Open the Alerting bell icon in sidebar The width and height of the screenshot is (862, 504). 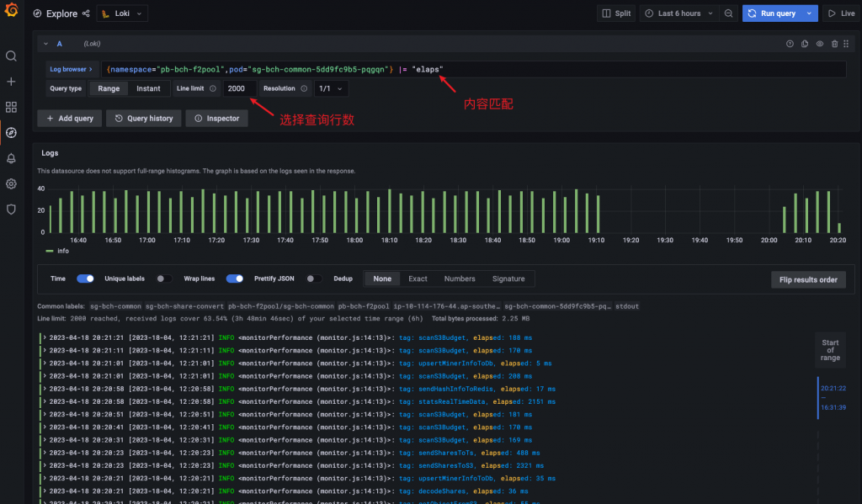click(x=11, y=158)
